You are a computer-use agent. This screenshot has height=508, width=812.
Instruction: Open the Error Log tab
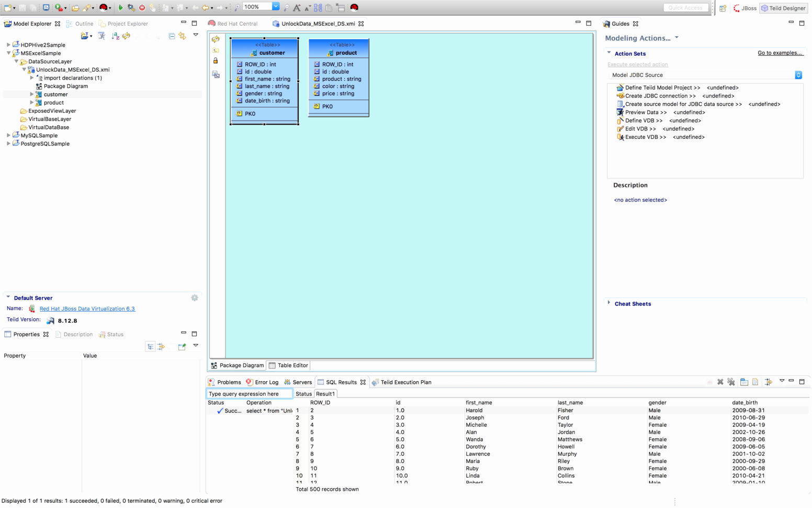click(x=262, y=382)
